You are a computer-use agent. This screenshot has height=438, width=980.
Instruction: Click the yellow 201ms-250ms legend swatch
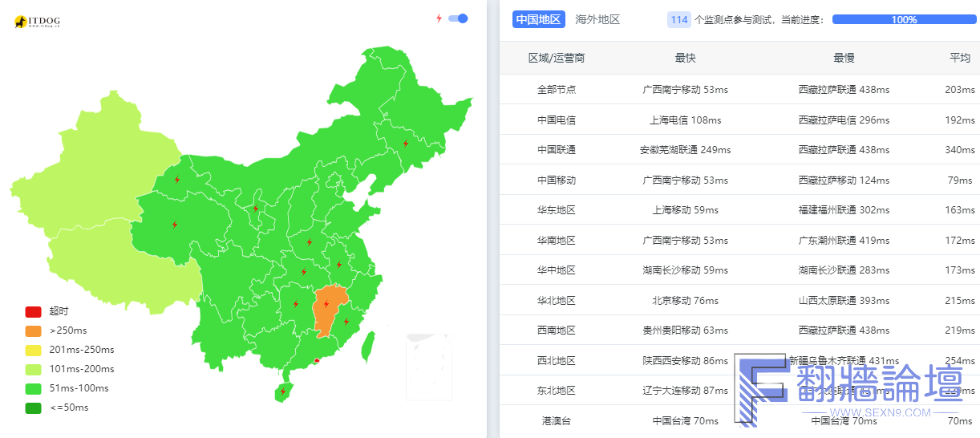pyautogui.click(x=33, y=350)
